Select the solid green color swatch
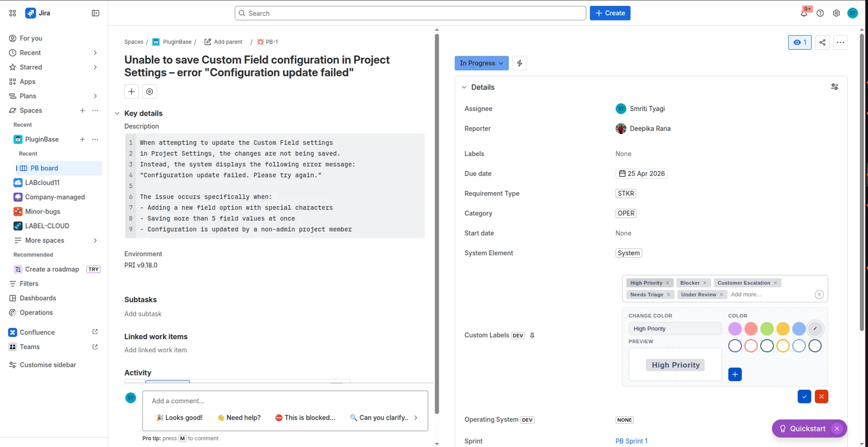This screenshot has height=447, width=868. [767, 329]
